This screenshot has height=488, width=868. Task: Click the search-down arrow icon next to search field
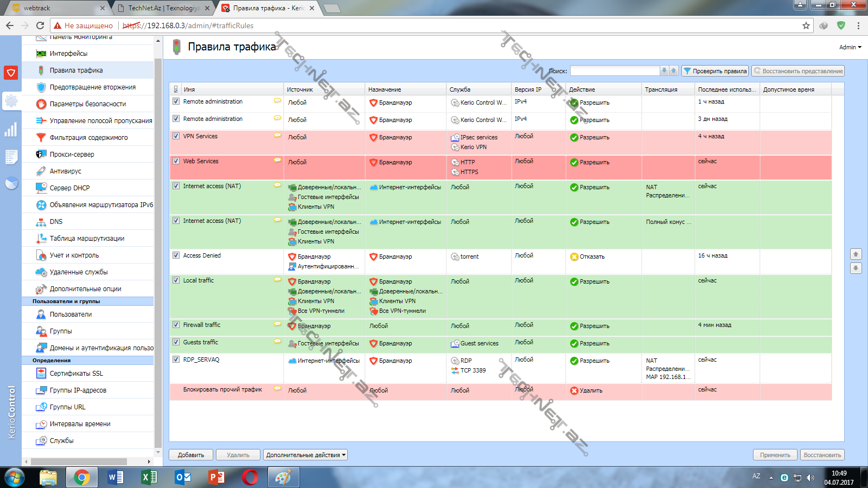[664, 71]
